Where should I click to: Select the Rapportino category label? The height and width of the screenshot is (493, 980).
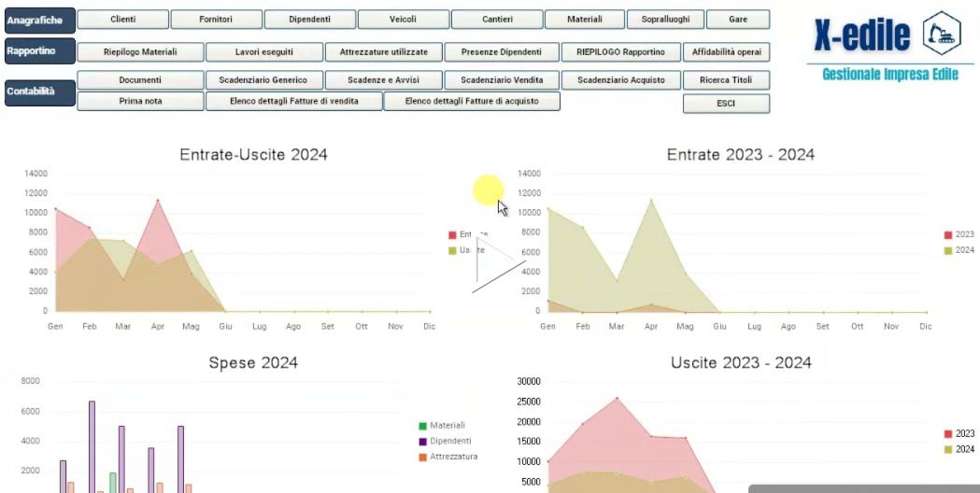click(x=40, y=51)
